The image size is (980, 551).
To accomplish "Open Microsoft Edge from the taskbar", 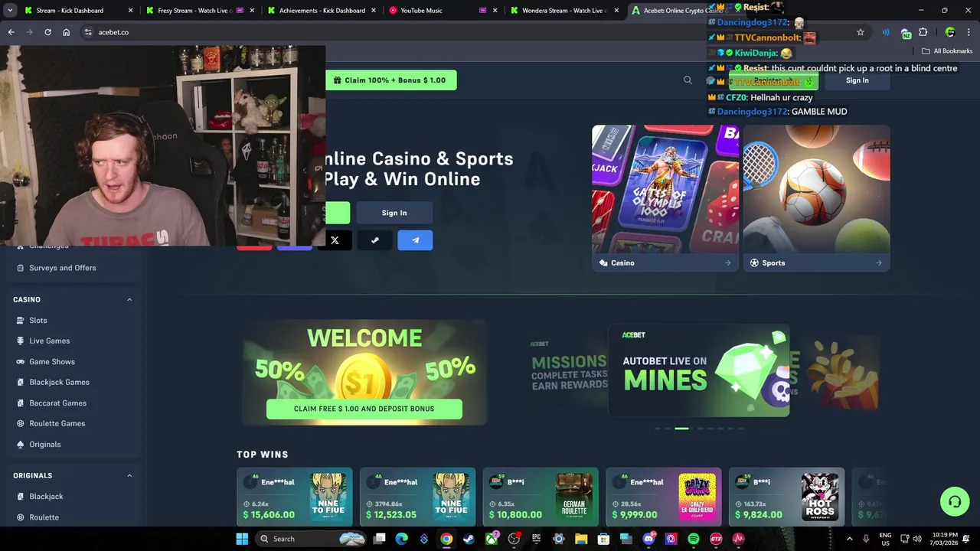I will coord(401,539).
